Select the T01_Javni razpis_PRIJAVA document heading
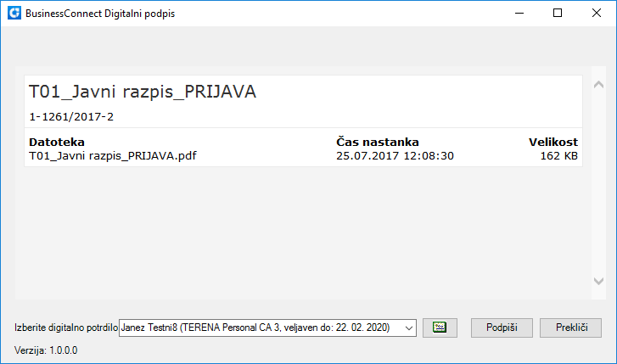Viewport: 617px width, 364px height. [x=143, y=92]
